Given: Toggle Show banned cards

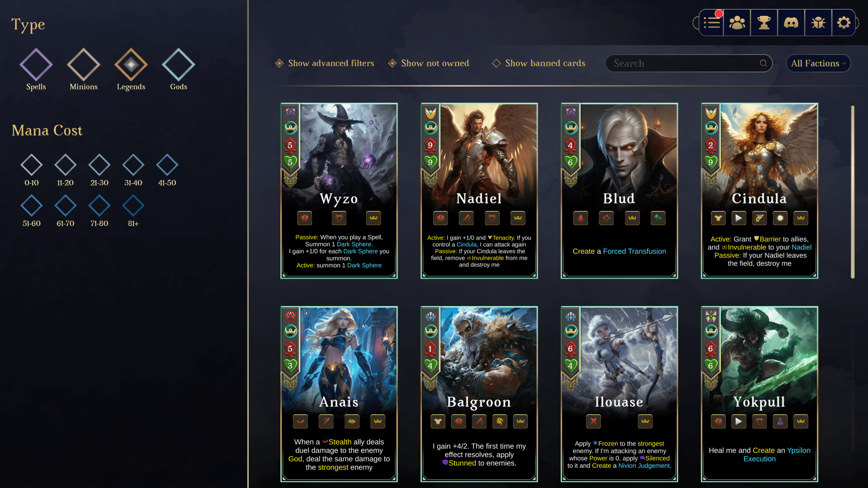Looking at the screenshot, I should (538, 63).
